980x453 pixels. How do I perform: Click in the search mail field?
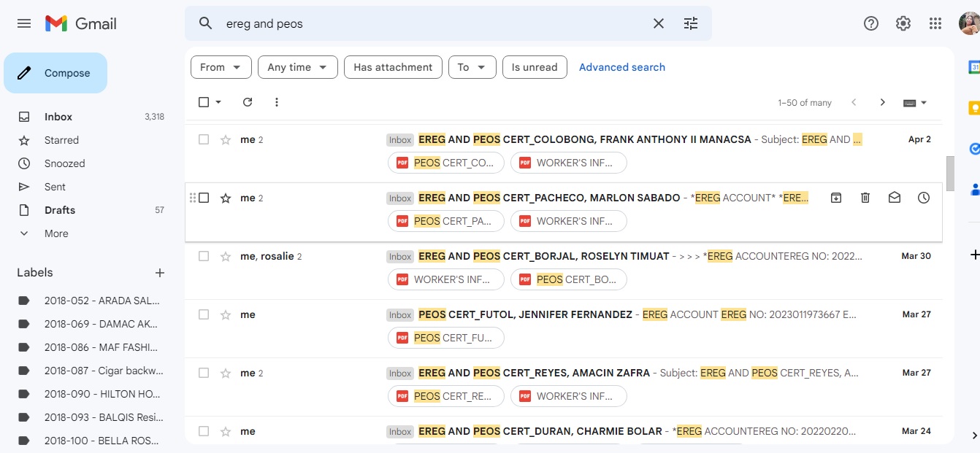point(431,23)
